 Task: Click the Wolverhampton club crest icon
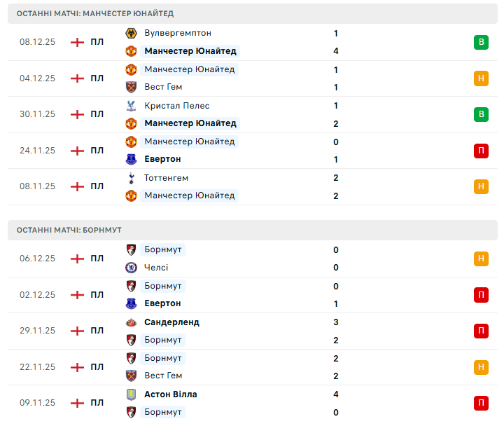point(131,33)
